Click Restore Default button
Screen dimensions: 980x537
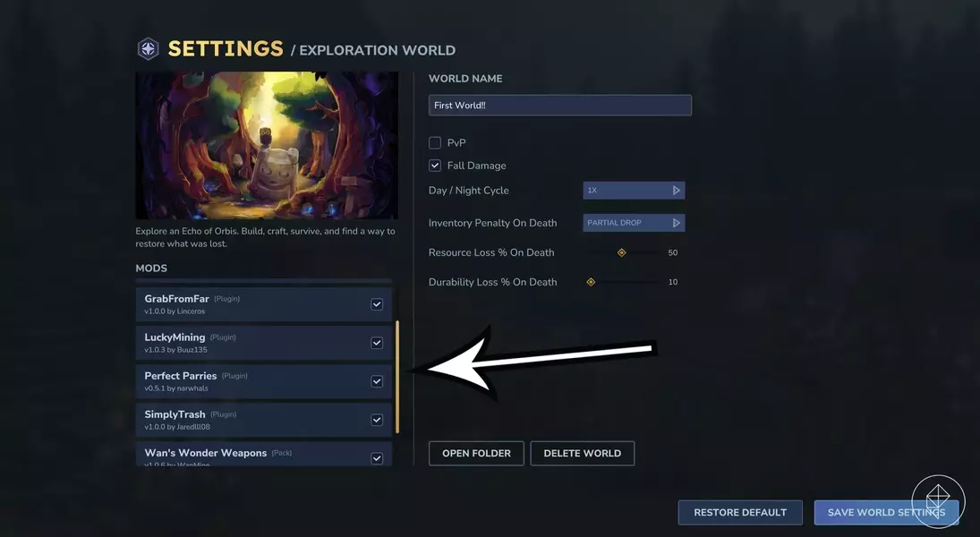click(740, 513)
